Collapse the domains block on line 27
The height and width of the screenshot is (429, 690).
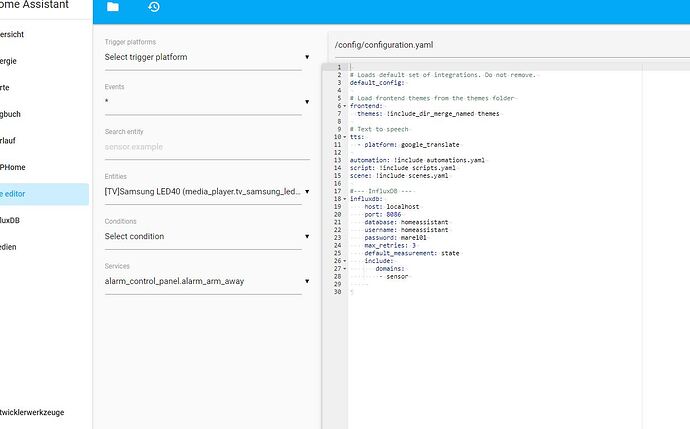point(345,268)
